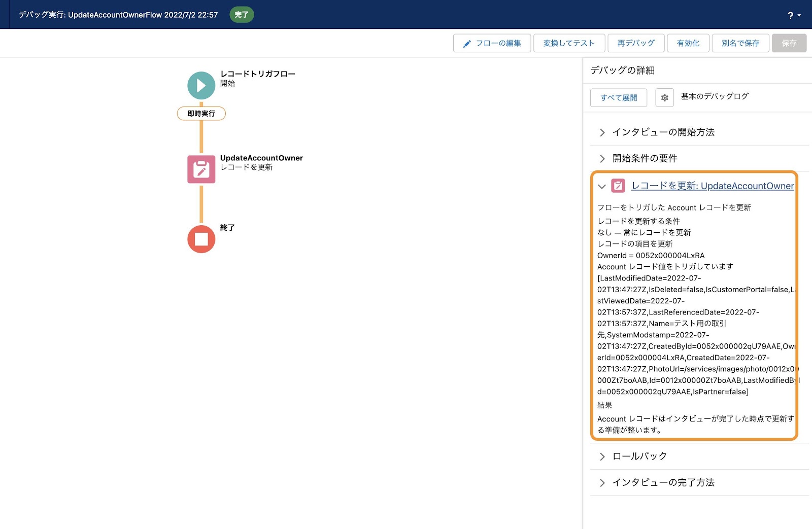Click the pencil icon on フローの編集 button
The image size is (812, 529).
pyautogui.click(x=466, y=43)
